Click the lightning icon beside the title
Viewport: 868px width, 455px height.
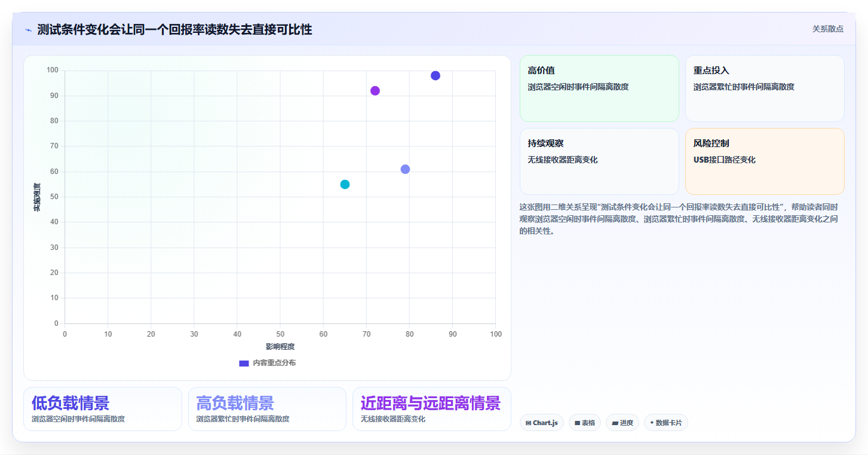pyautogui.click(x=28, y=30)
